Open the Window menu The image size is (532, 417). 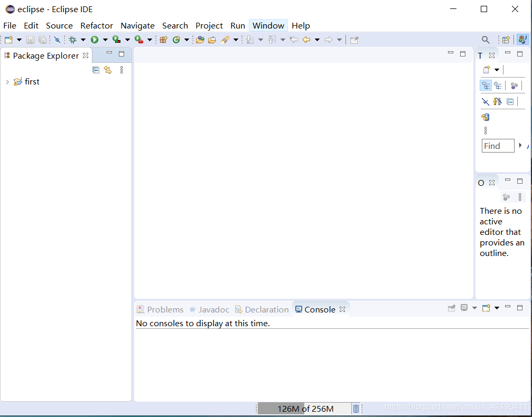pyautogui.click(x=268, y=26)
